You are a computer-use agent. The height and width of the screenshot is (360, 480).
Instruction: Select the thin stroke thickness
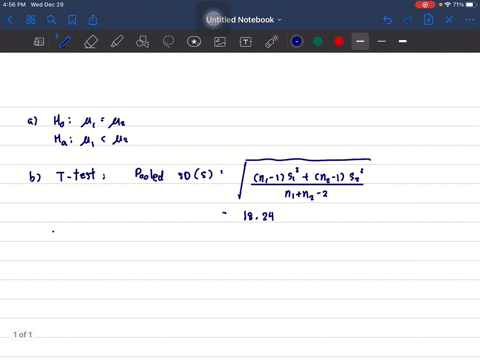(x=382, y=41)
